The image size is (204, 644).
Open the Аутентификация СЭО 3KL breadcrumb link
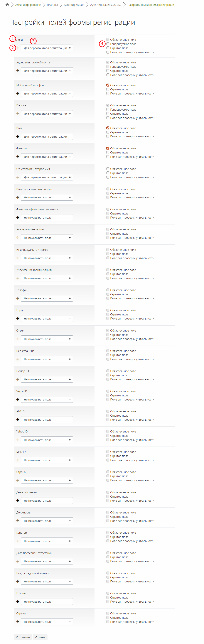105,5
